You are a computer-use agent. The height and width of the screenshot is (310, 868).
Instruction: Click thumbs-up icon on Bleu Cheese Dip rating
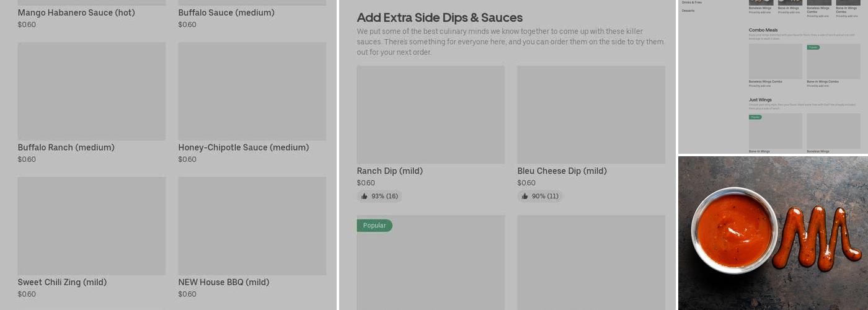point(525,197)
